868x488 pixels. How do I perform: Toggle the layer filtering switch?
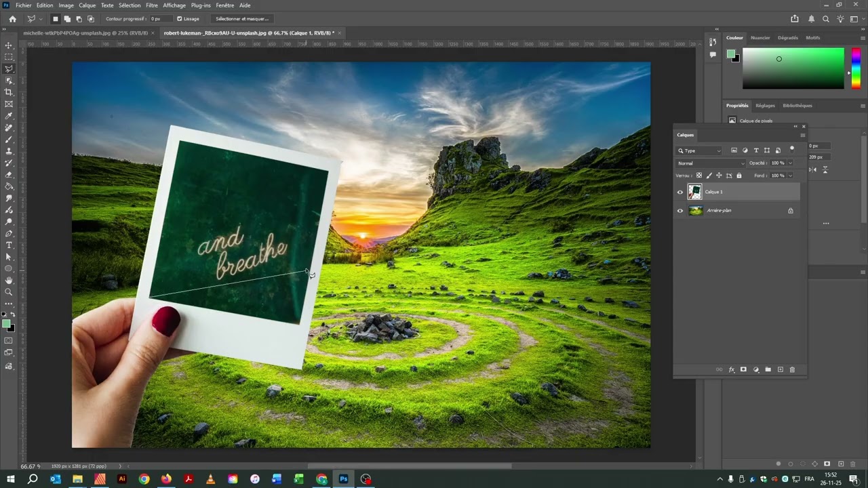pyautogui.click(x=791, y=148)
